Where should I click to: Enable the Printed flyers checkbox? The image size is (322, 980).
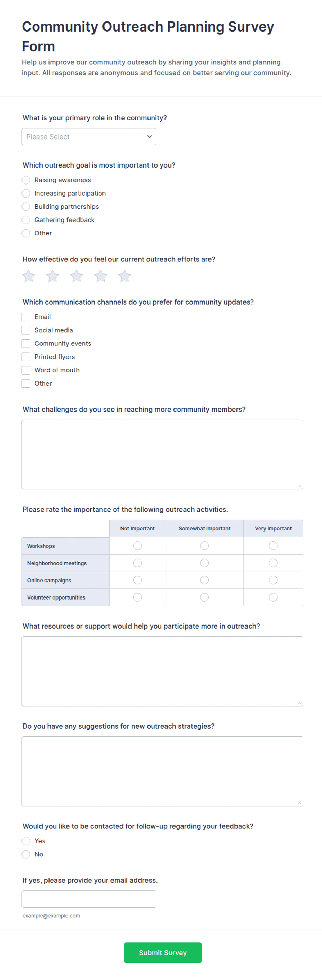point(26,357)
